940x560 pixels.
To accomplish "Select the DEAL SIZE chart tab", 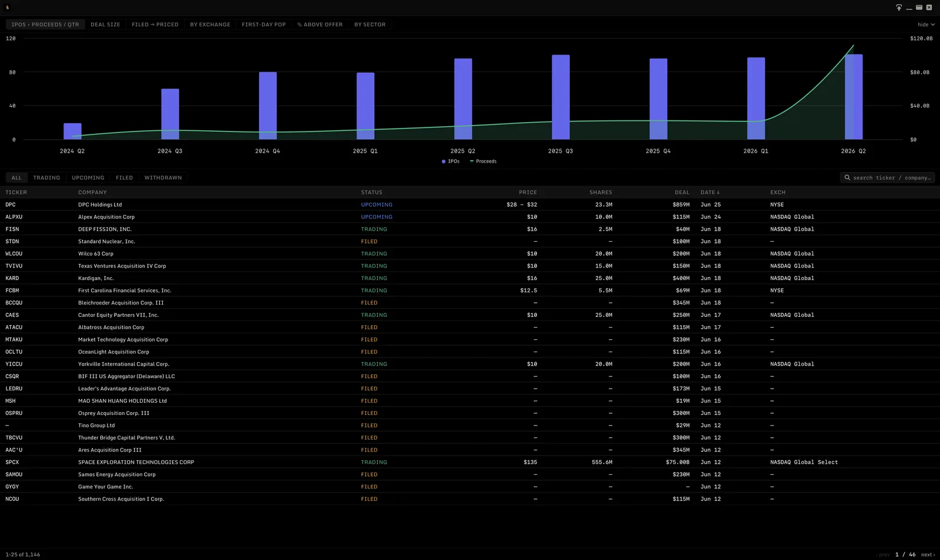I will [x=105, y=25].
